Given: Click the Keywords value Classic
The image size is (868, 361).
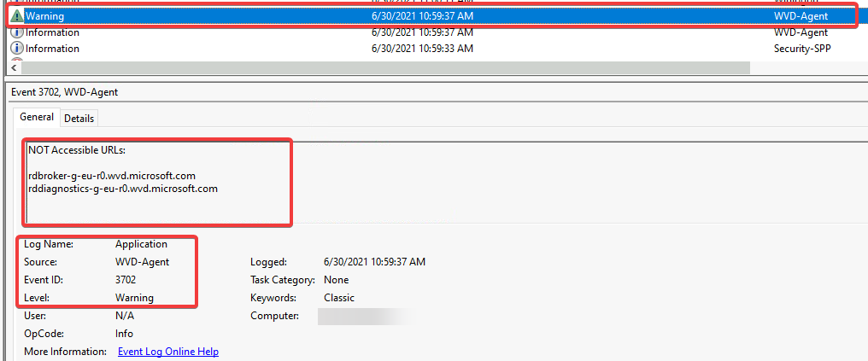Looking at the screenshot, I should tap(339, 298).
